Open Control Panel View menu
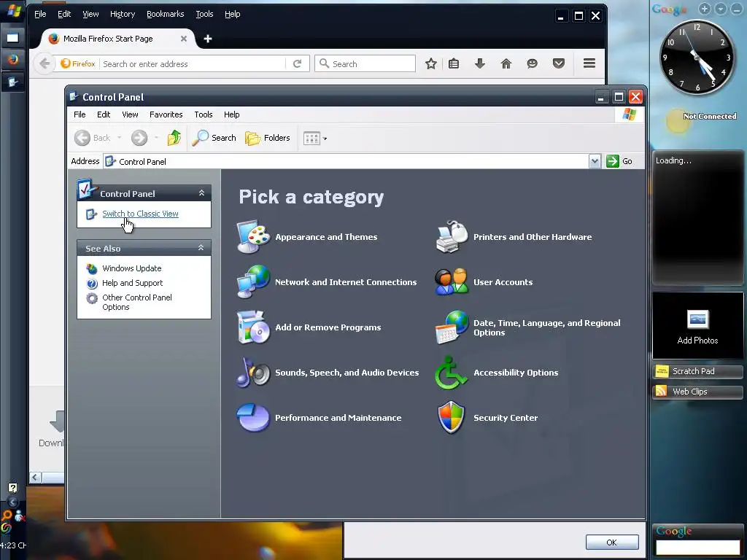 pyautogui.click(x=130, y=114)
